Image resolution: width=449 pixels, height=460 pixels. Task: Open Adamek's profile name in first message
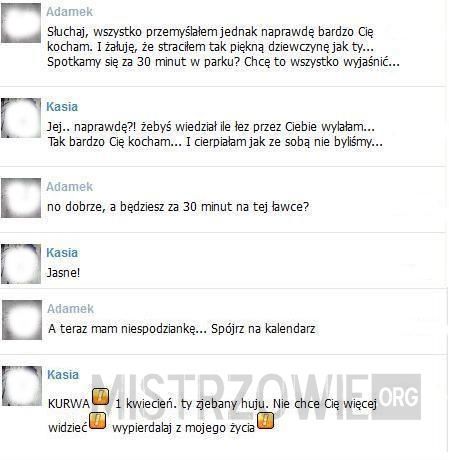[x=70, y=12]
